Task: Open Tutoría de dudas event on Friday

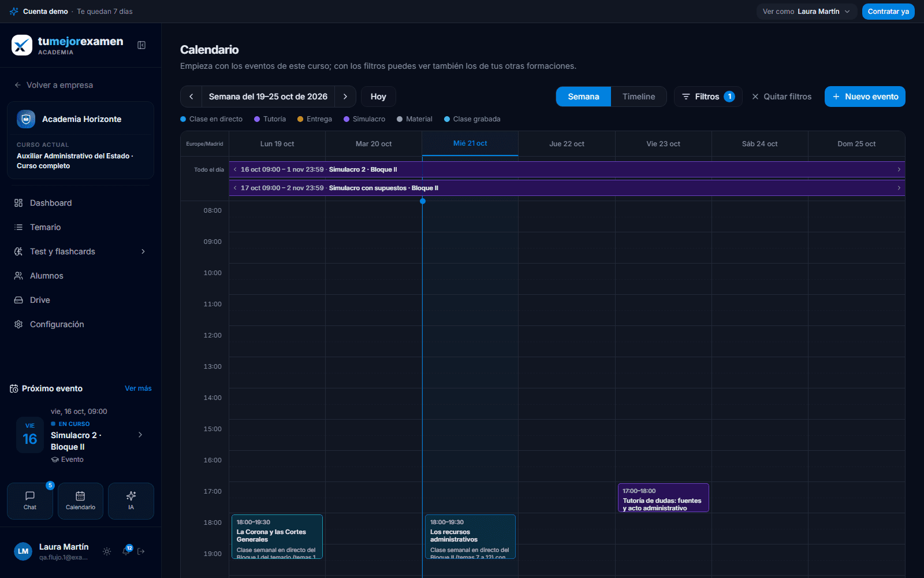Action: (x=663, y=498)
